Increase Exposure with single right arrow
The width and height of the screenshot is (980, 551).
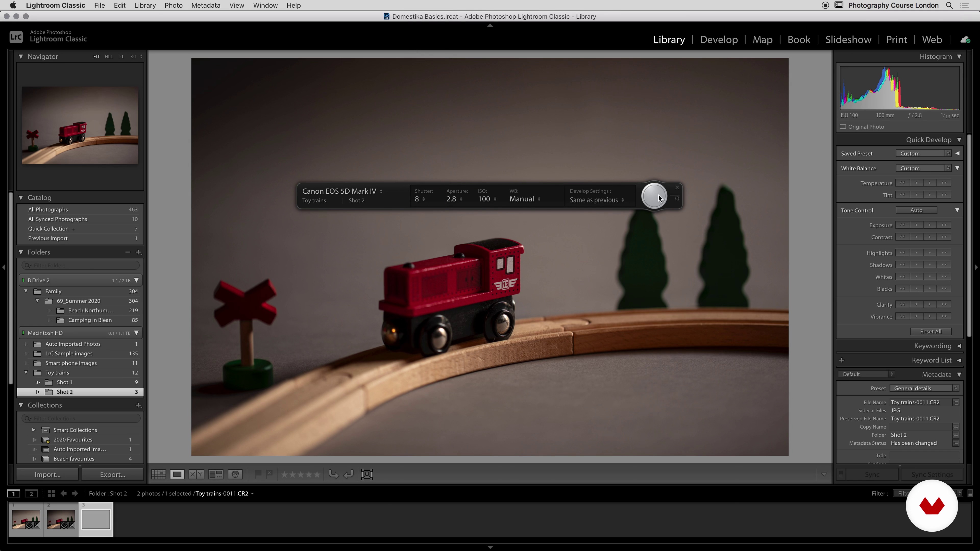(x=930, y=225)
